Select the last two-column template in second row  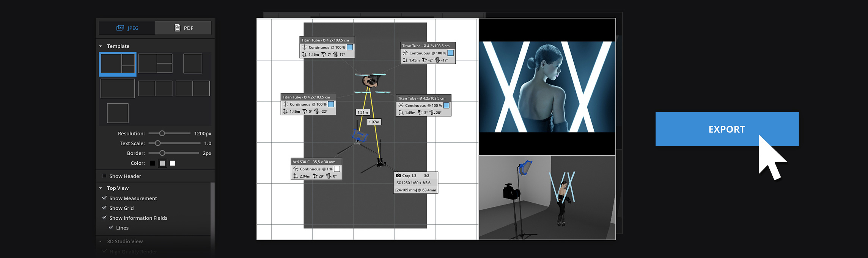coord(193,88)
